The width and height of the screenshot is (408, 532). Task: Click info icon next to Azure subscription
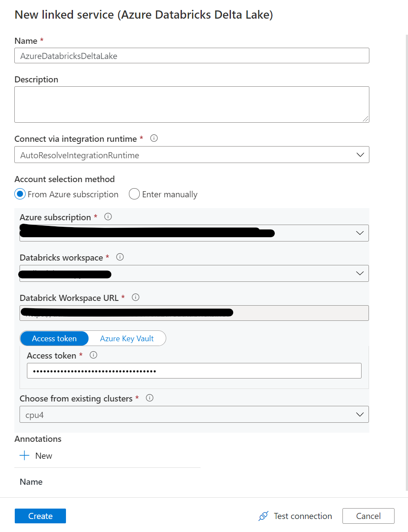coord(108,217)
